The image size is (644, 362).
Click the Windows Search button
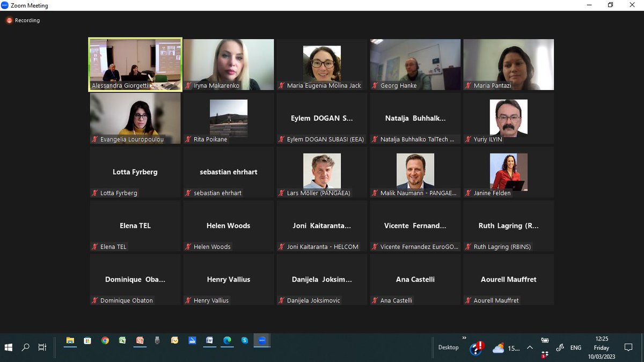point(25,348)
